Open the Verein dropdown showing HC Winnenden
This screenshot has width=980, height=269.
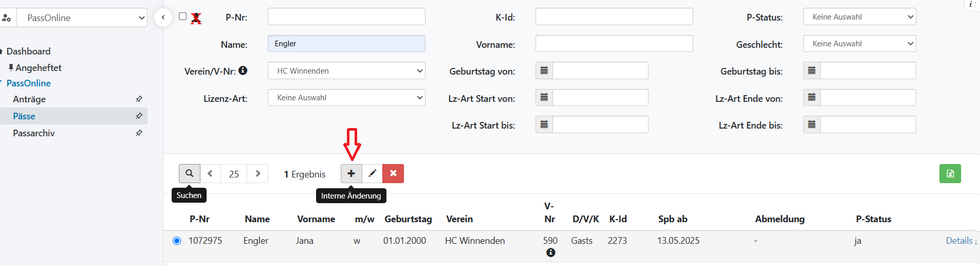pos(346,70)
